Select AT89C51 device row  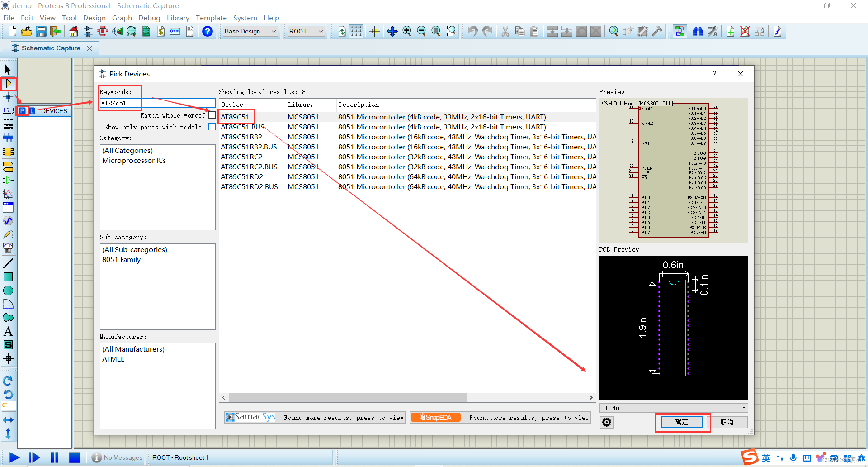(407, 117)
